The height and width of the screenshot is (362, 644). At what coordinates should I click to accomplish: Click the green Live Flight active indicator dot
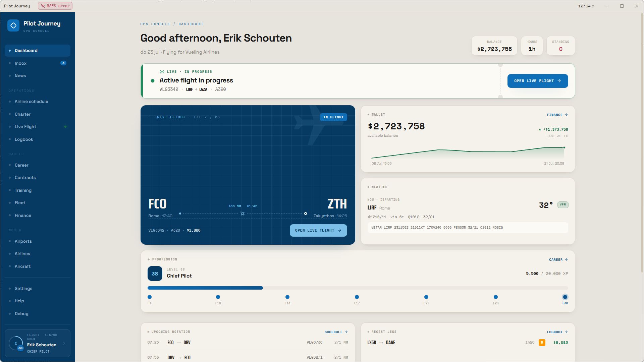point(65,127)
